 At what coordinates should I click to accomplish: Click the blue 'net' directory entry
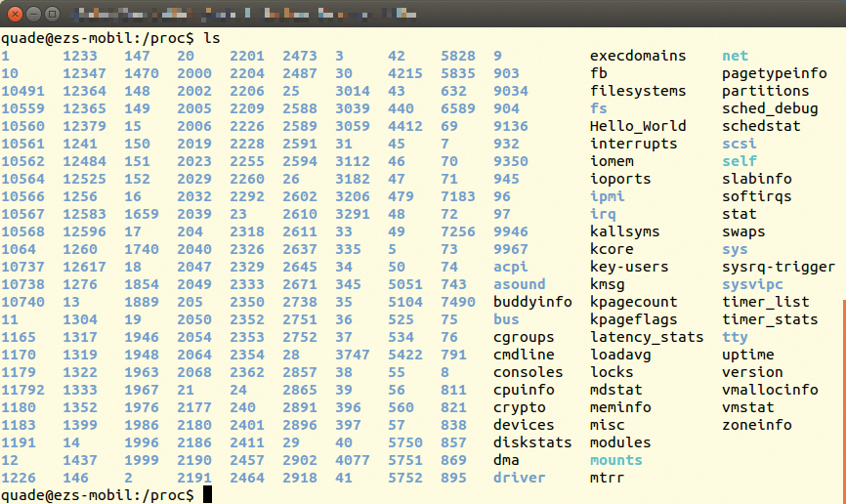735,56
